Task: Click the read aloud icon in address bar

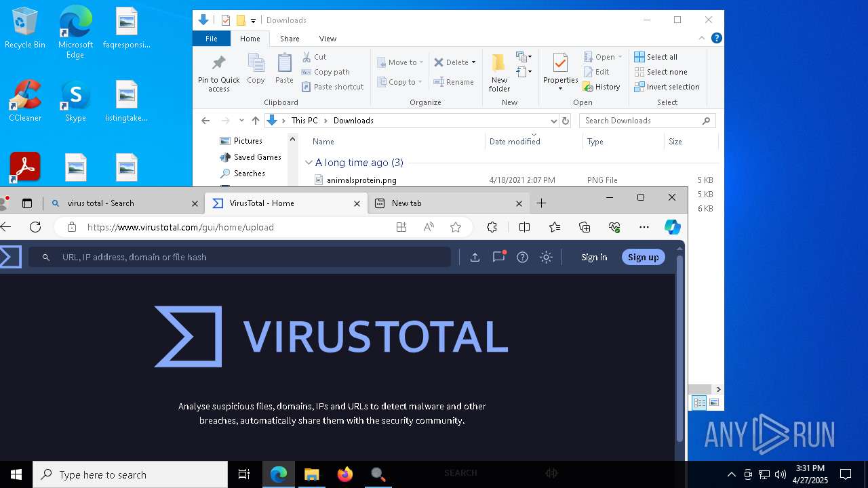Action: (x=429, y=227)
